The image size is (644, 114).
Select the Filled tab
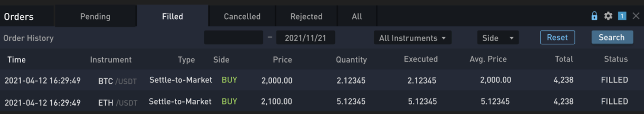(x=172, y=16)
